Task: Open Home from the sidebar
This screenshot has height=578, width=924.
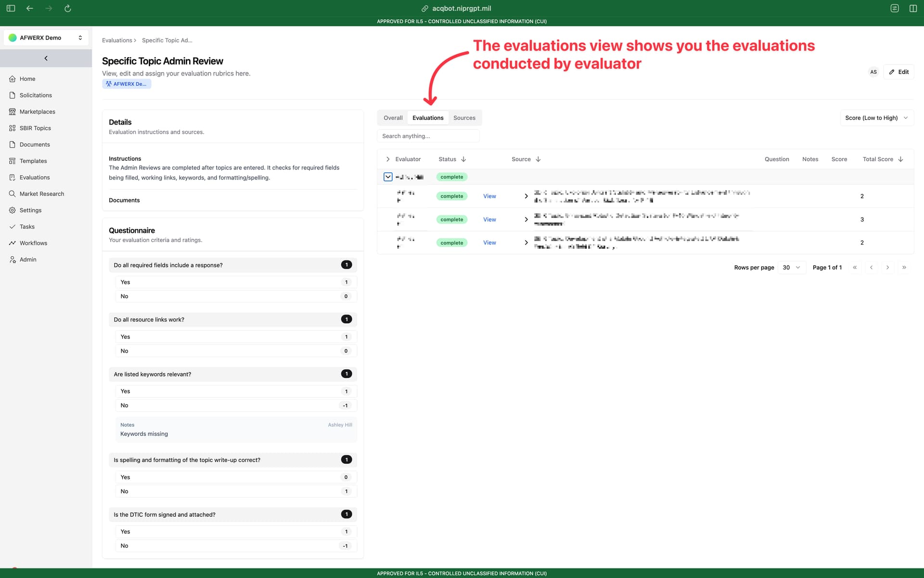Action: [27, 79]
